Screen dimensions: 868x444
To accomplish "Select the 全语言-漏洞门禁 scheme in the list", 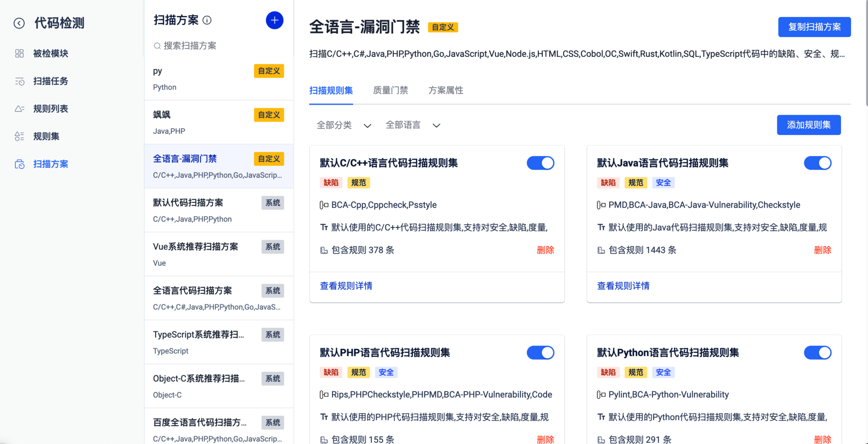I will pyautogui.click(x=219, y=166).
